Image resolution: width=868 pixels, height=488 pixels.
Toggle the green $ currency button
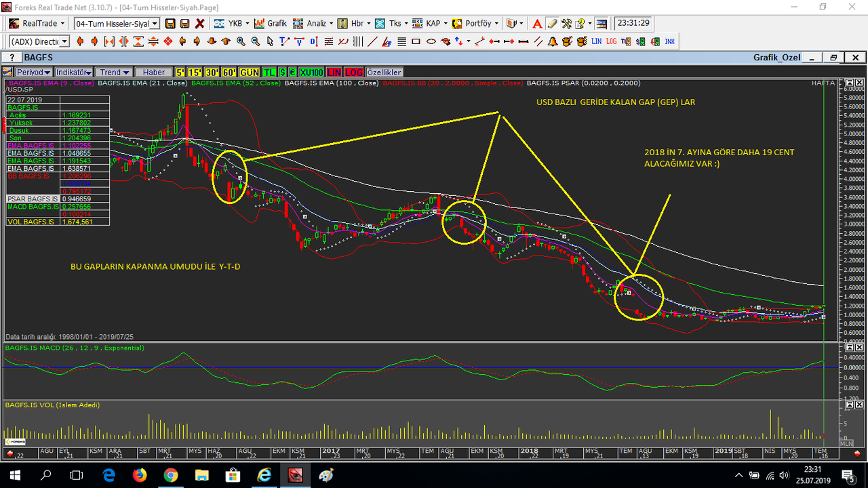[283, 72]
